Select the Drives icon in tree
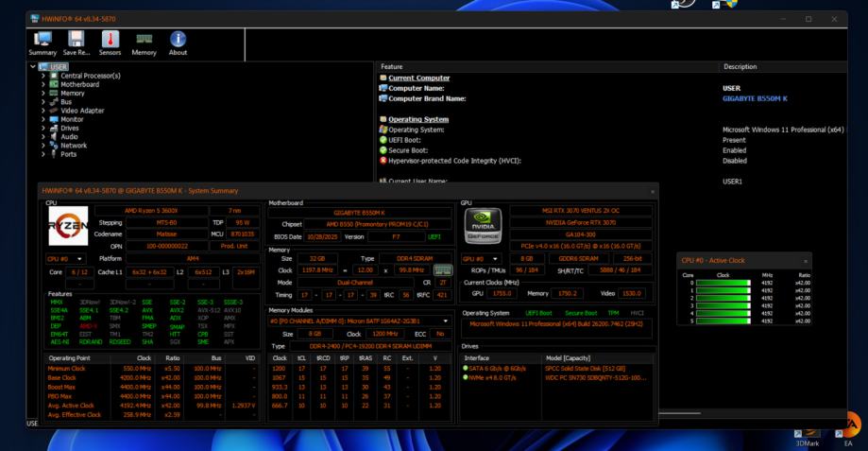 coord(54,128)
